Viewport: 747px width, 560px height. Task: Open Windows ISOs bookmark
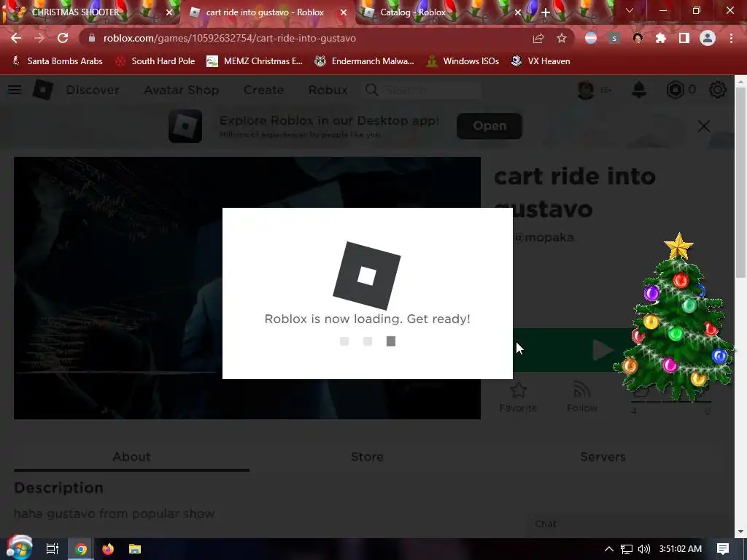click(x=463, y=61)
